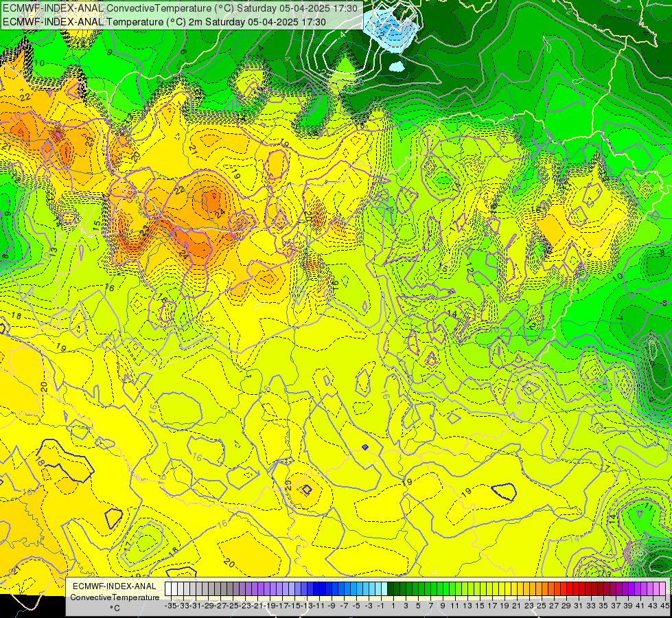Click legend scale value 15
The width and height of the screenshot is (672, 618).
coord(480,606)
